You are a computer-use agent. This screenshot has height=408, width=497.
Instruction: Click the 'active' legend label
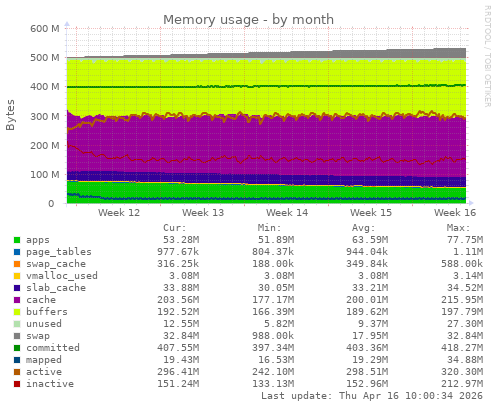[x=44, y=372]
